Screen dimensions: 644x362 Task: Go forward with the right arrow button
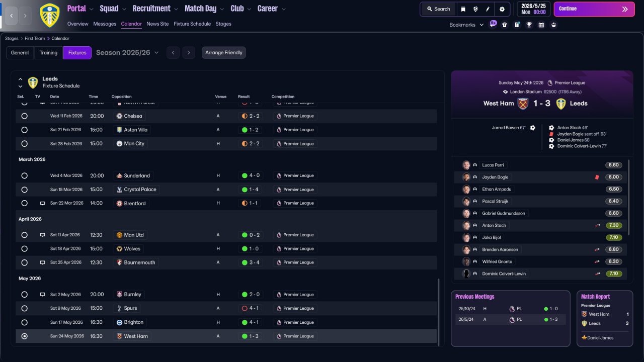25,16
